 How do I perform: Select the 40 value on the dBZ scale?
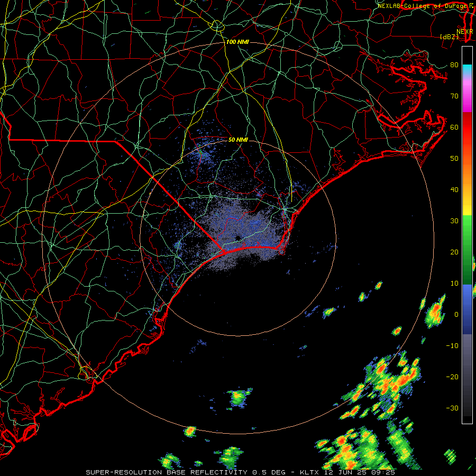click(454, 190)
